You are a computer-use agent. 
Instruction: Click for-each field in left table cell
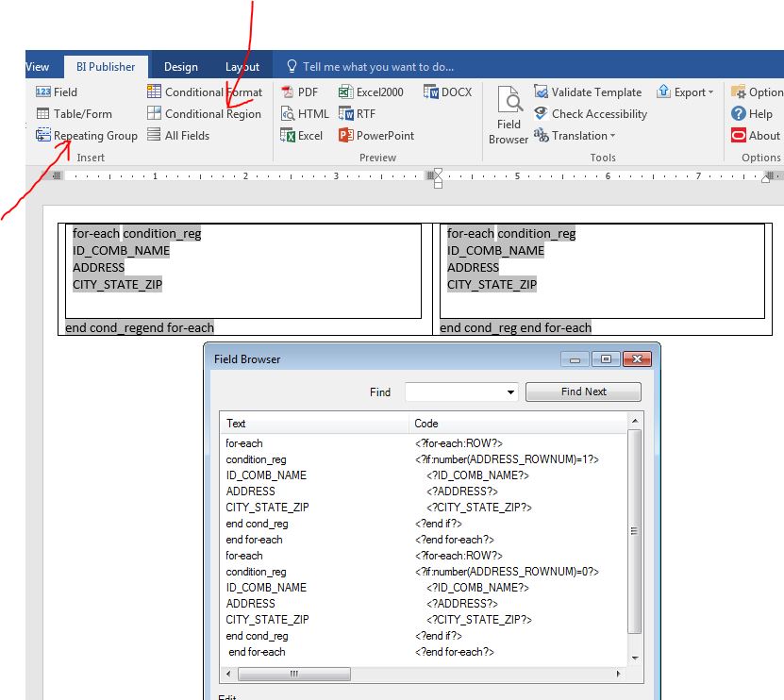click(96, 234)
